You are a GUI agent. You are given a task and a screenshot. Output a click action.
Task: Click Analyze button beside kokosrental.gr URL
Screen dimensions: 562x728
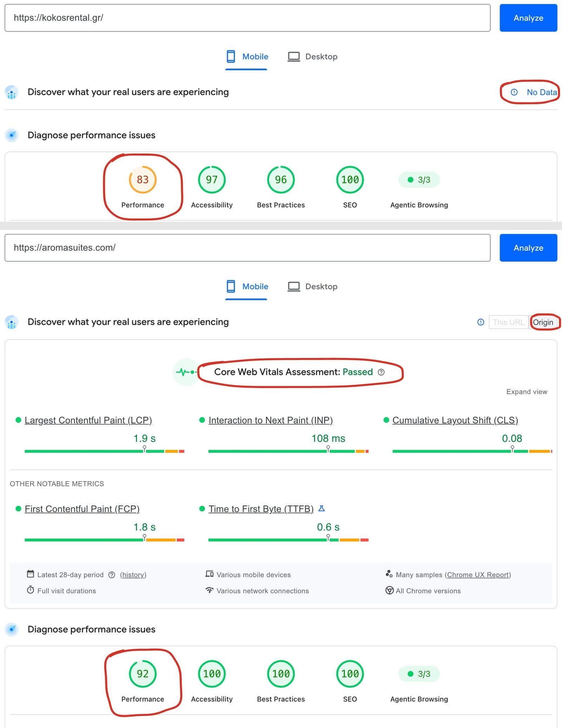[528, 18]
